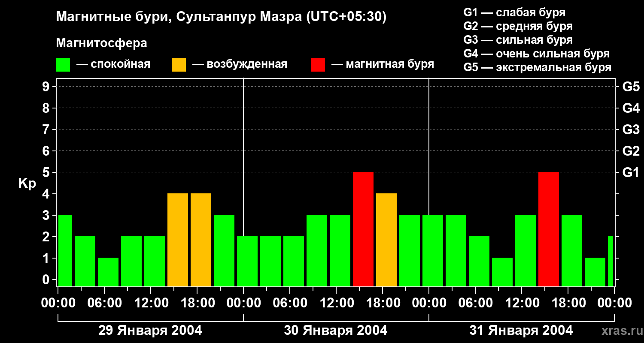Image resolution: width=644 pixels, height=343 pixels.
Task: Click the red Kp 5 bar on 31 January
Action: 549,229
